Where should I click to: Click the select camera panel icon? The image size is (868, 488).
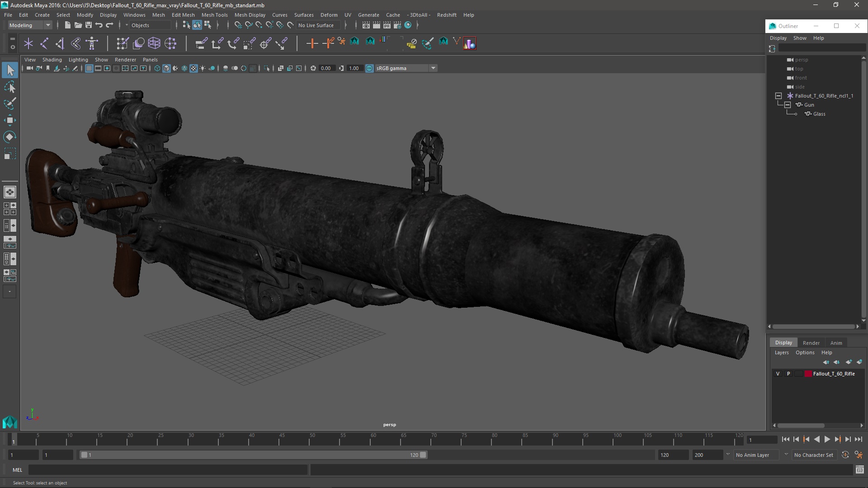(29, 68)
